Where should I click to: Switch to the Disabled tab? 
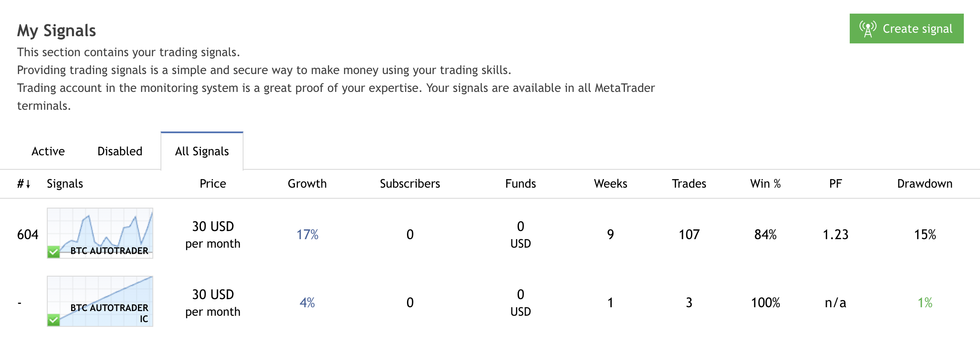point(120,151)
